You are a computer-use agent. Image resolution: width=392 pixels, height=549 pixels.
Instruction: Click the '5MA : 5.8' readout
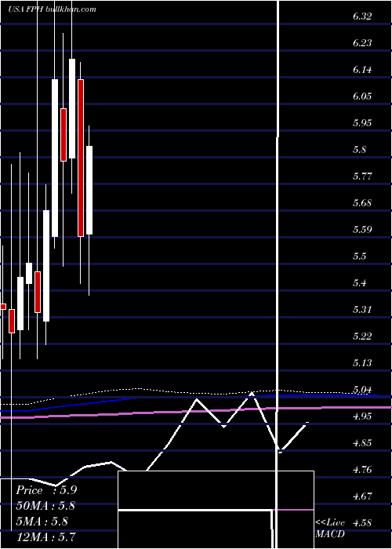tap(42, 522)
